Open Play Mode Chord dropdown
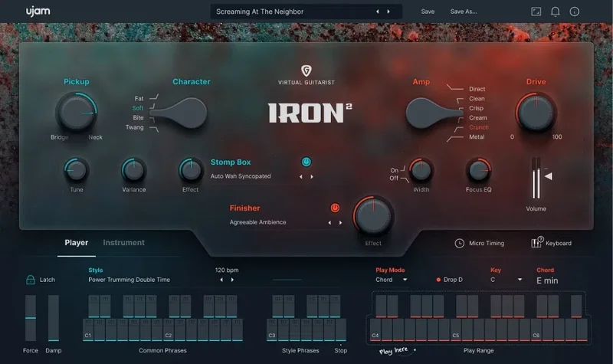 coord(392,280)
